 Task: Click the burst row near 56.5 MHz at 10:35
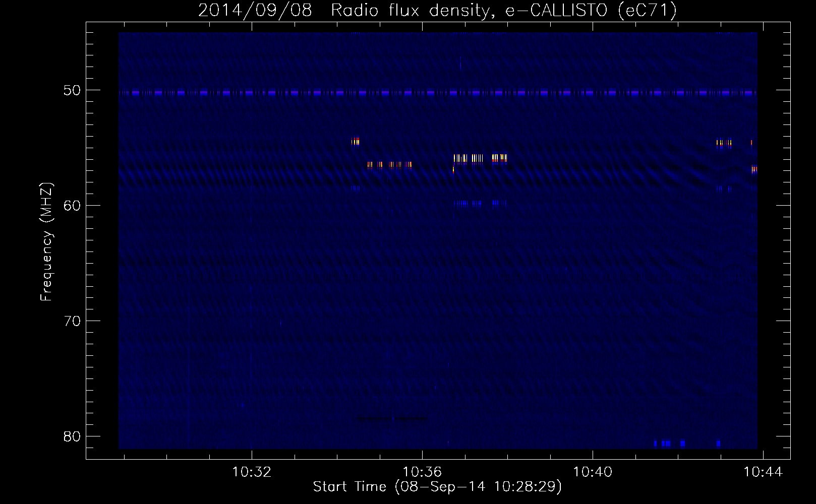389,164
